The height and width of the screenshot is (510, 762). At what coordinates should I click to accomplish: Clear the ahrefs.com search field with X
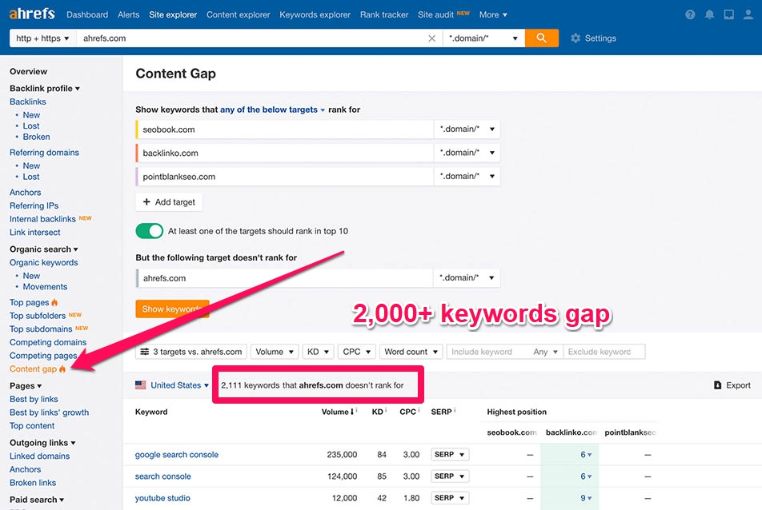(x=432, y=38)
